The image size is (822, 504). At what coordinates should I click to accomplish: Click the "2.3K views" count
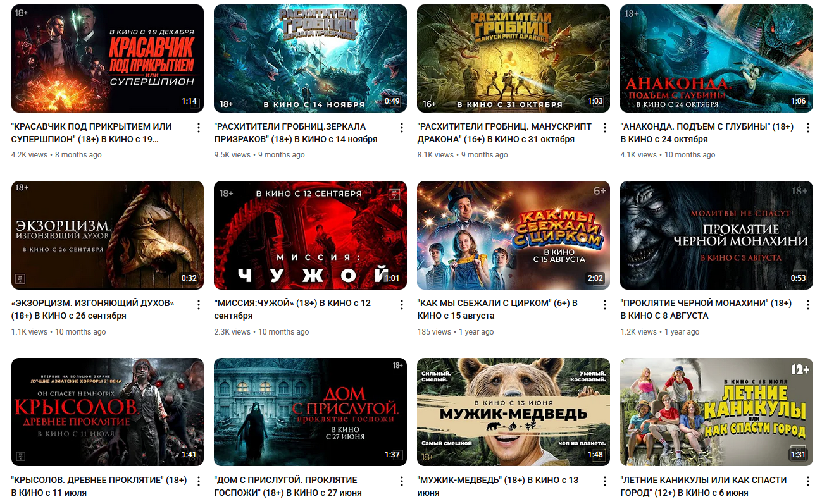[233, 332]
